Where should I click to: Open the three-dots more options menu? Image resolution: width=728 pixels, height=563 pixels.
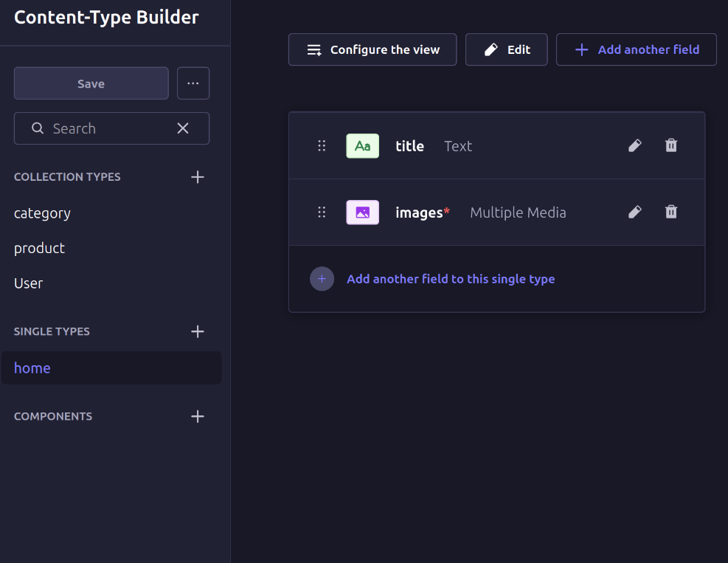[193, 83]
